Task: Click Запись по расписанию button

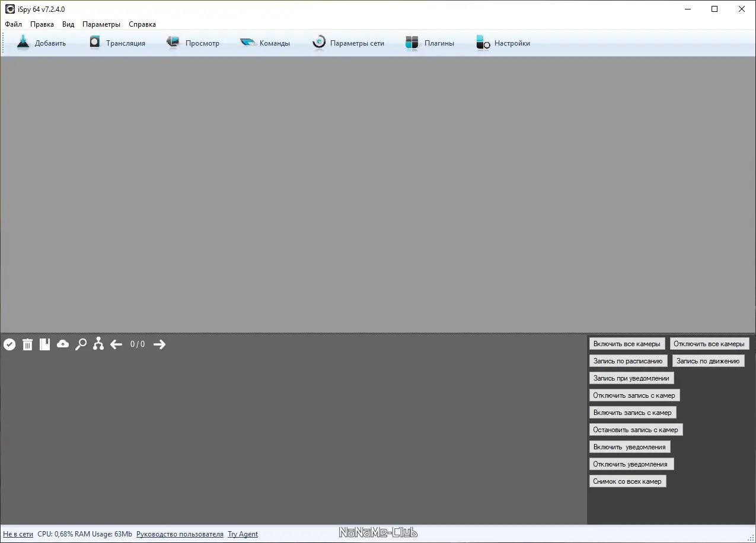Action: (628, 361)
